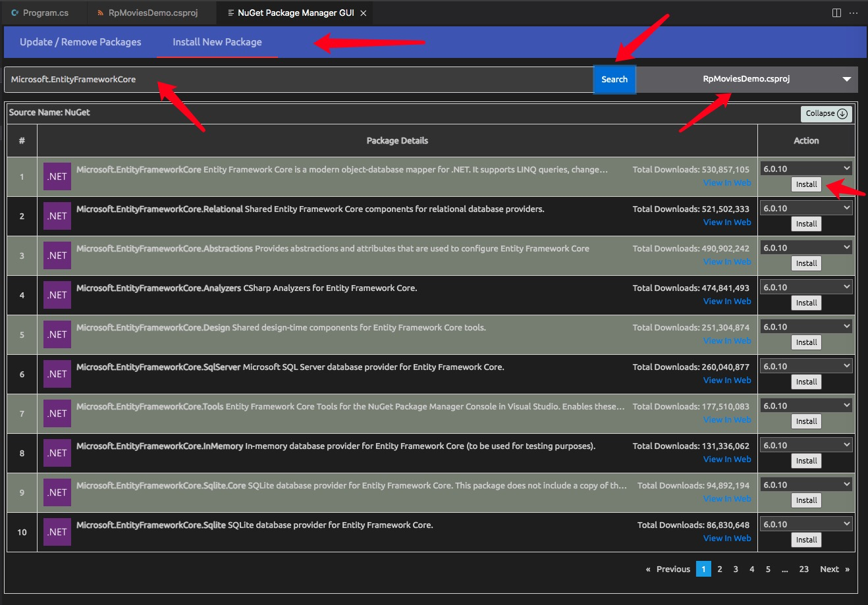Open version dropdown for EntityFrameworkCore.SqlServer
Screen dimensions: 868x605
[806, 366]
